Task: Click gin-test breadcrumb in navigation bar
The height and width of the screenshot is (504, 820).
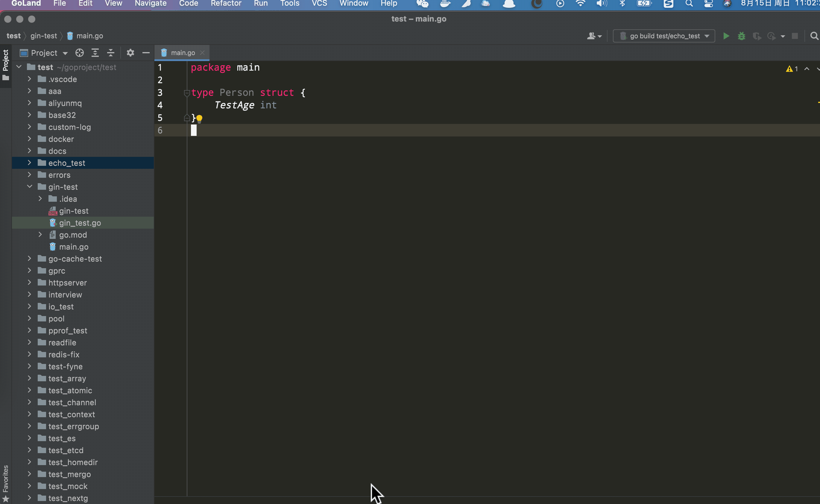Action: click(x=44, y=36)
